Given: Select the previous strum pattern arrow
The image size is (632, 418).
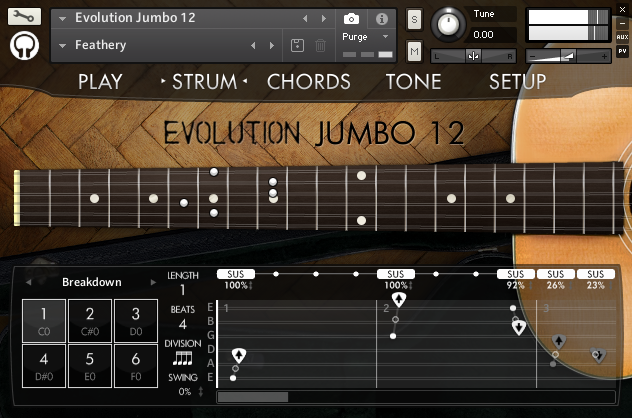Looking at the screenshot, I should click(x=28, y=282).
